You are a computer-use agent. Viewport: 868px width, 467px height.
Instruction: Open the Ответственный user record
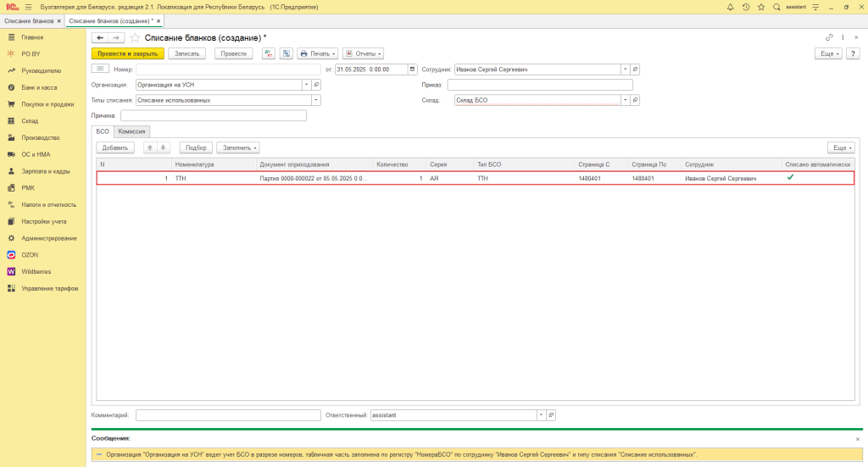coord(551,415)
